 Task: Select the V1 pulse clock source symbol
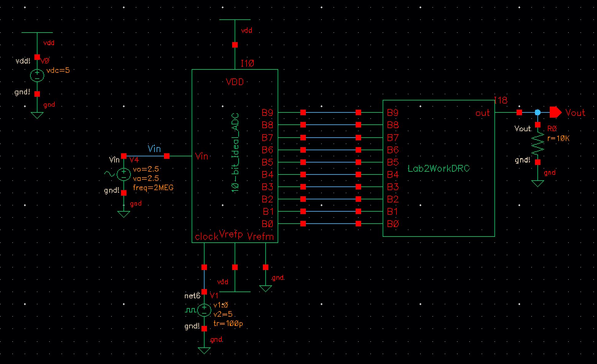204,310
